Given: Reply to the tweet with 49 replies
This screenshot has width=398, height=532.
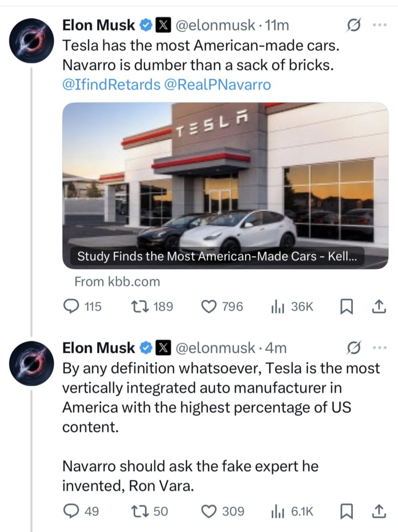Looking at the screenshot, I should [x=70, y=512].
